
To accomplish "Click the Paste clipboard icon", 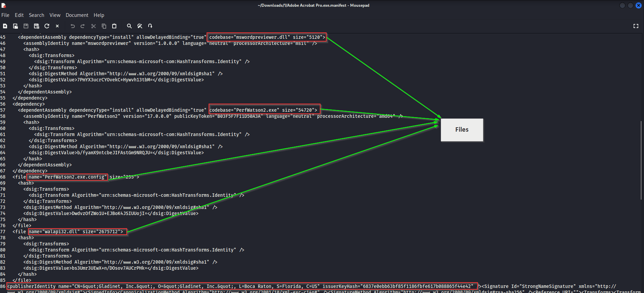I will click(114, 26).
